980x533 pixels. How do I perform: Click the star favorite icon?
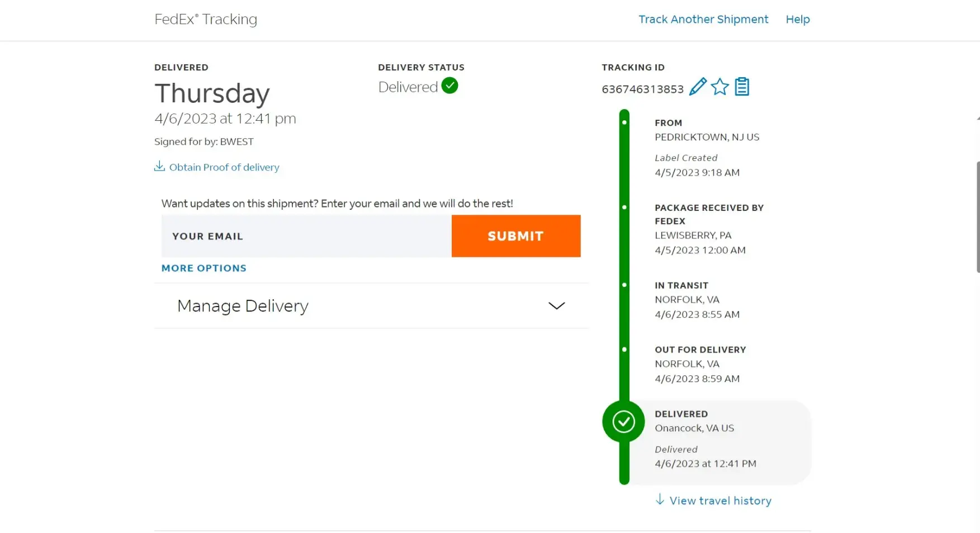point(720,87)
